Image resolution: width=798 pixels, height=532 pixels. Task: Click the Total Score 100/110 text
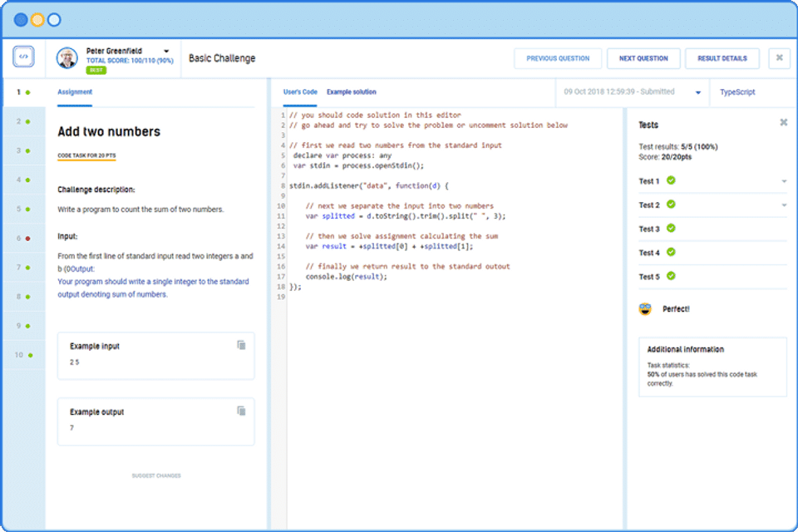coord(130,61)
